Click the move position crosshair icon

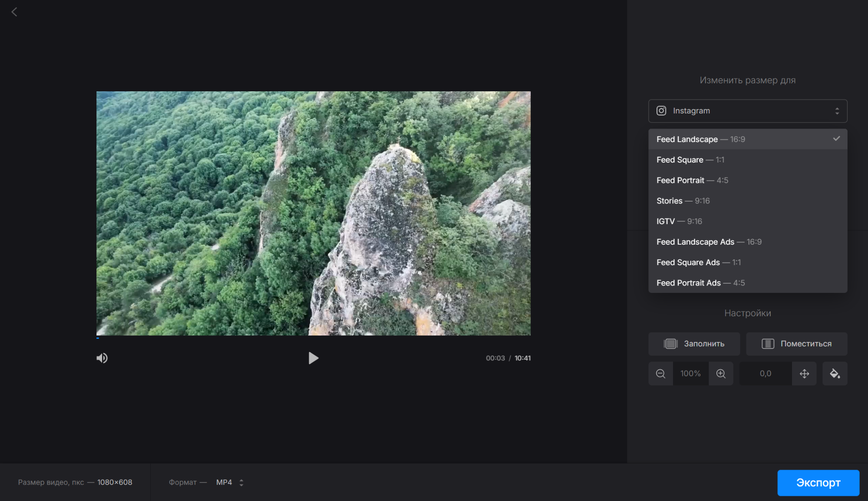coord(804,374)
